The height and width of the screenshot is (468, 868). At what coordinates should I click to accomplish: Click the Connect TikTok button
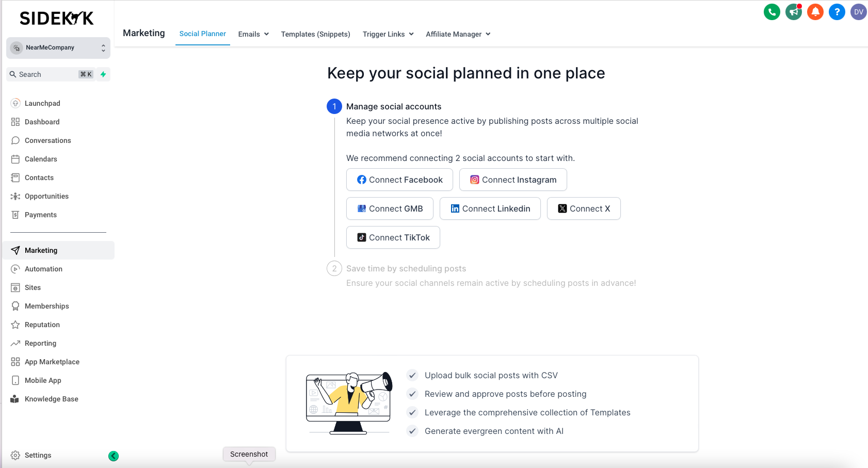click(x=393, y=237)
